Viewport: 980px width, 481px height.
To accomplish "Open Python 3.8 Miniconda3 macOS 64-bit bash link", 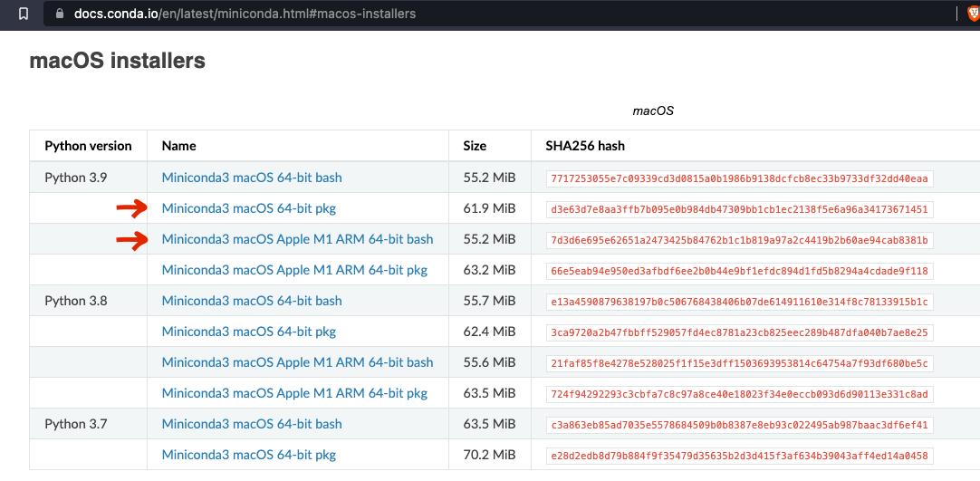I will [252, 301].
